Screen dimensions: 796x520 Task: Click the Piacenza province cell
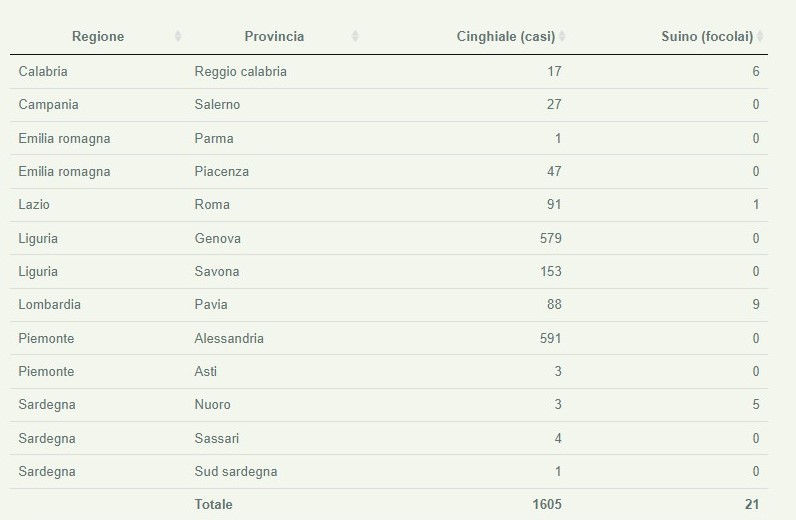pyautogui.click(x=222, y=172)
